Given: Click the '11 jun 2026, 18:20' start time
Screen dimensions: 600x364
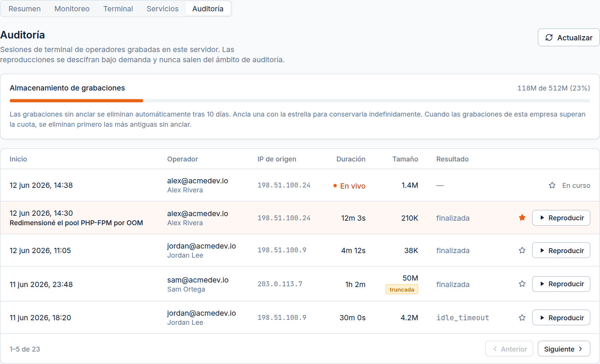Looking at the screenshot, I should tap(40, 318).
